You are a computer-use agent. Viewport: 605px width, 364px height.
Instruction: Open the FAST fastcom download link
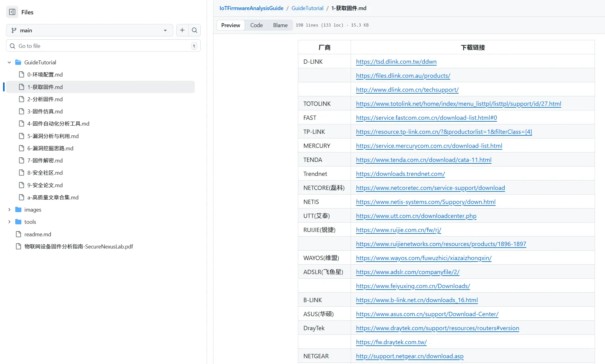426,118
